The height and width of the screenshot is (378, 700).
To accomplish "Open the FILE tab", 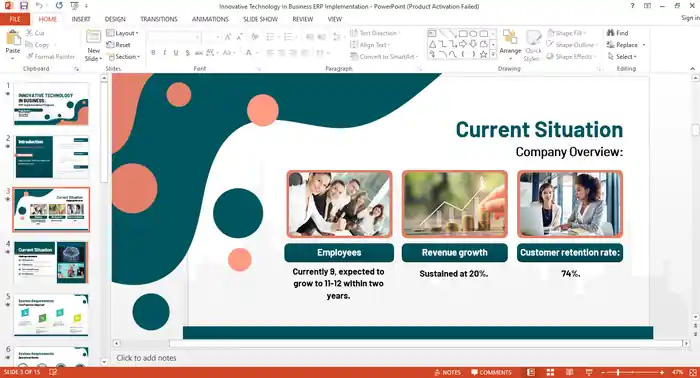I will click(15, 19).
